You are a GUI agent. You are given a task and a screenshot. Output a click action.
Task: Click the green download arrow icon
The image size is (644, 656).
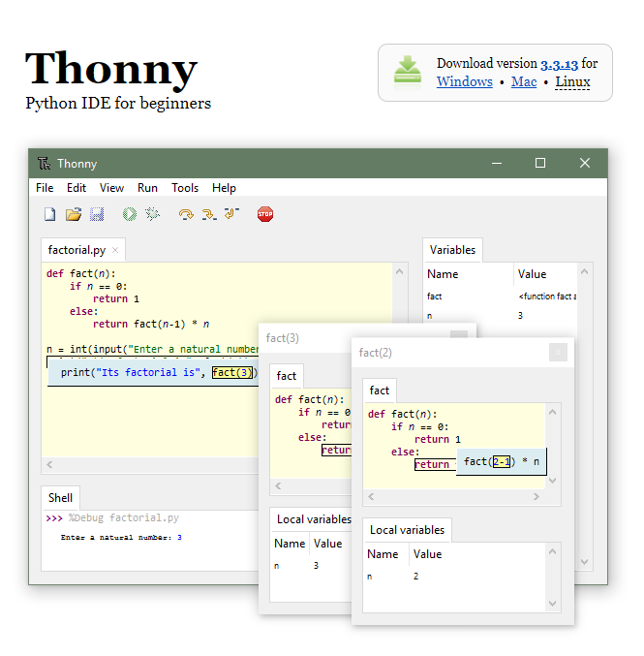pyautogui.click(x=408, y=73)
